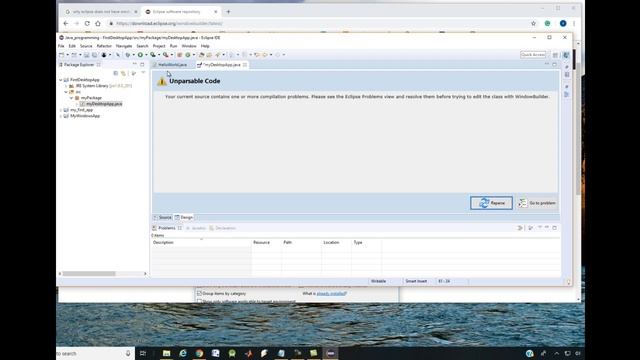Click the New file toolbar icon

click(62, 55)
